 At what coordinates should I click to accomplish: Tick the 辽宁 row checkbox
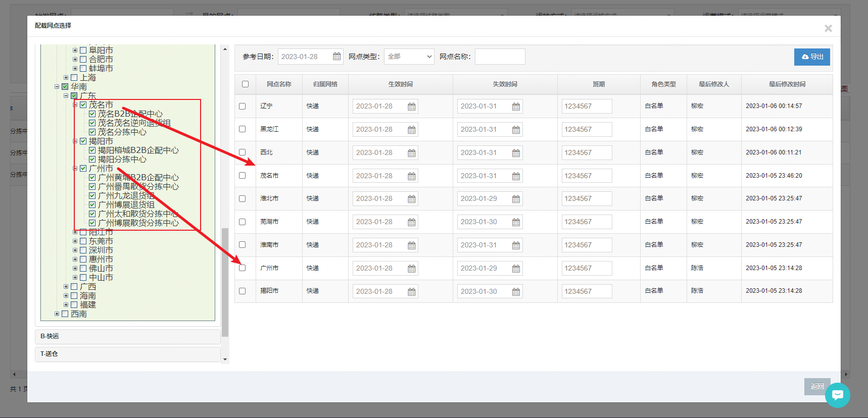click(x=242, y=106)
